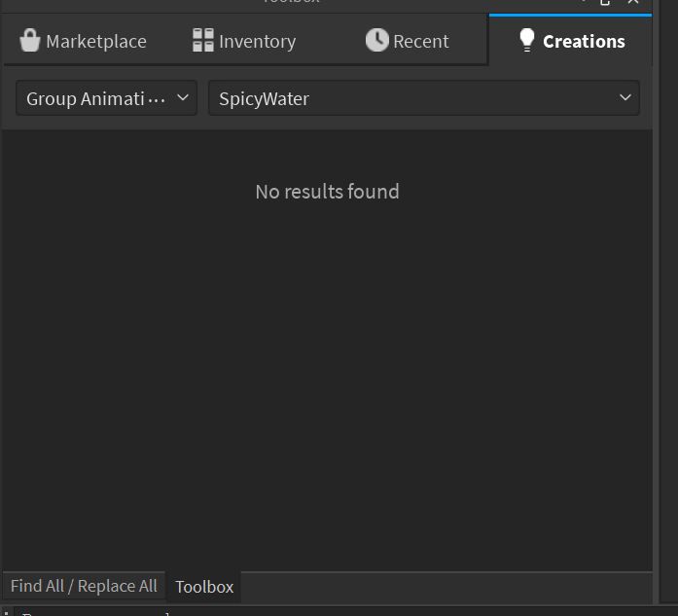Undock the Toolbox panel window
The height and width of the screenshot is (616, 678).
[x=605, y=2]
